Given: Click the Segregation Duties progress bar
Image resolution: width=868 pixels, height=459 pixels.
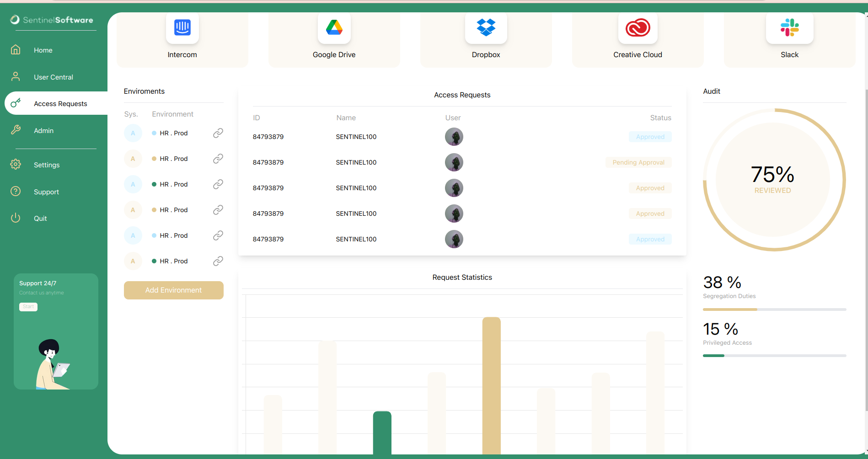Looking at the screenshot, I should [775, 310].
